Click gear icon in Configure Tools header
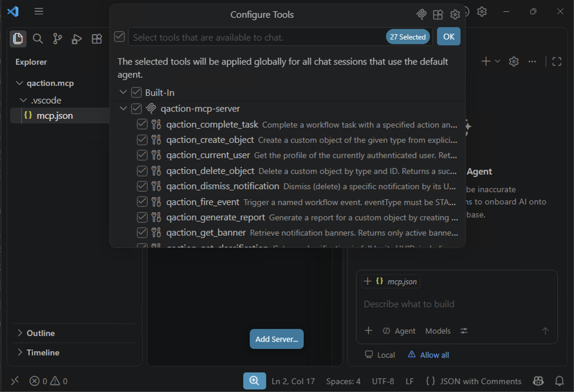 click(455, 14)
